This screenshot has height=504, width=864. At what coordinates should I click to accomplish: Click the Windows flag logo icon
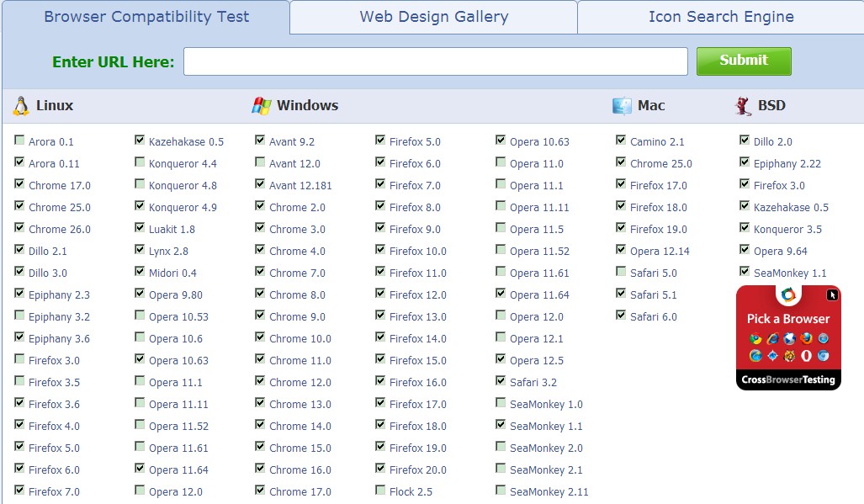point(261,106)
